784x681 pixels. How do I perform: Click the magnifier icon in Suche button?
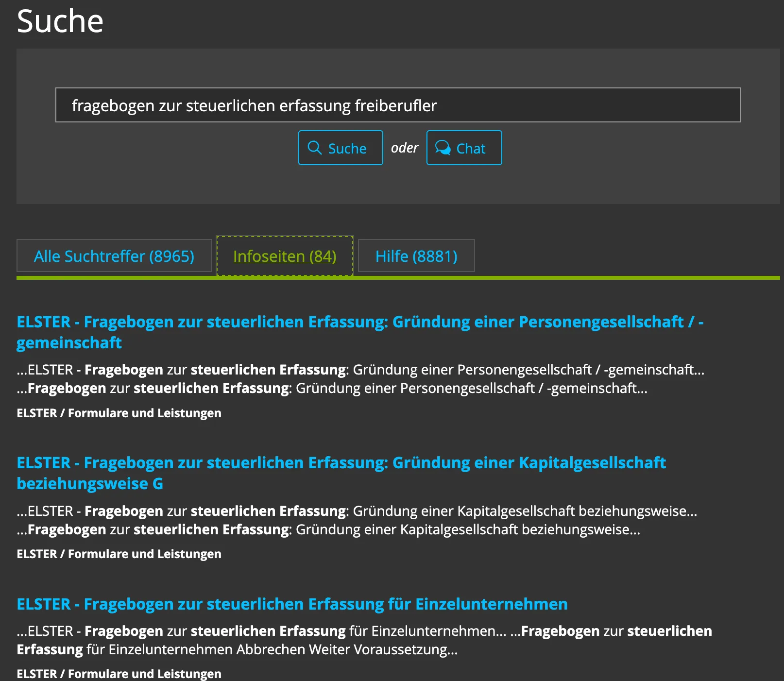point(315,148)
